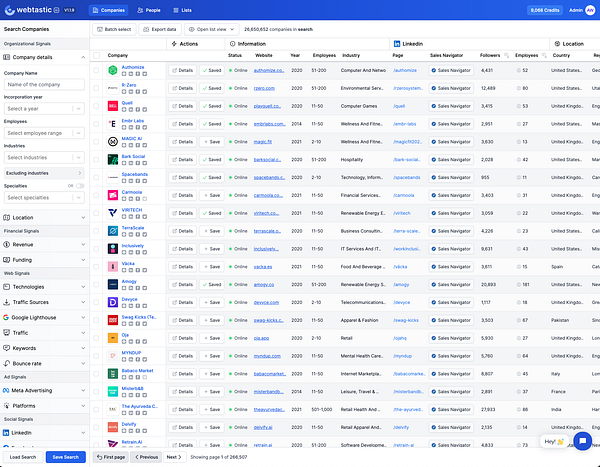The width and height of the screenshot is (600, 467).
Task: Click the Company Name input field
Action: coord(43,84)
